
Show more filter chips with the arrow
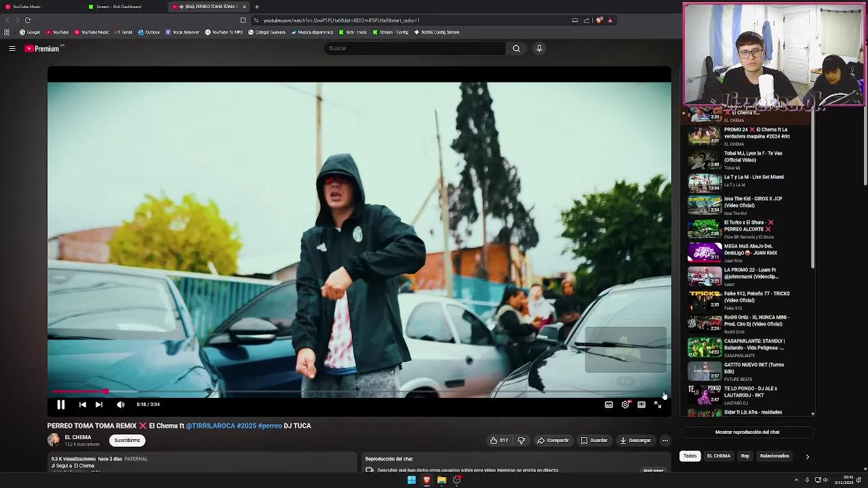click(807, 457)
